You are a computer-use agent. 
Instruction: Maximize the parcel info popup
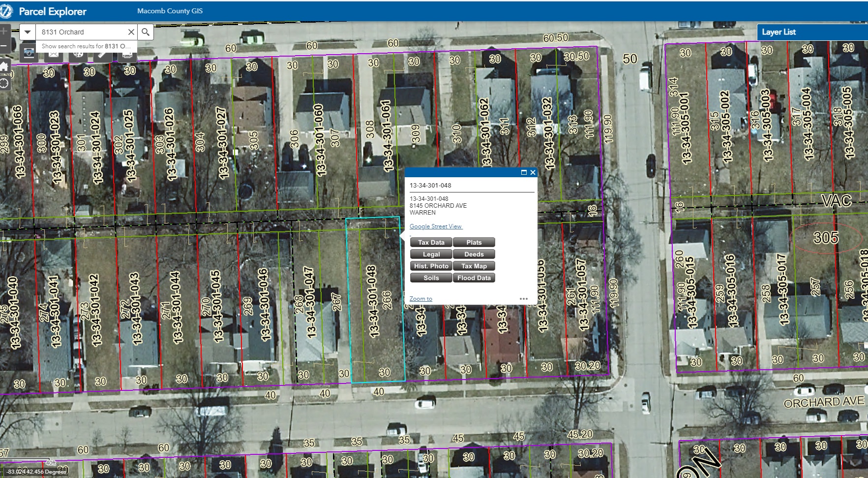pos(524,172)
